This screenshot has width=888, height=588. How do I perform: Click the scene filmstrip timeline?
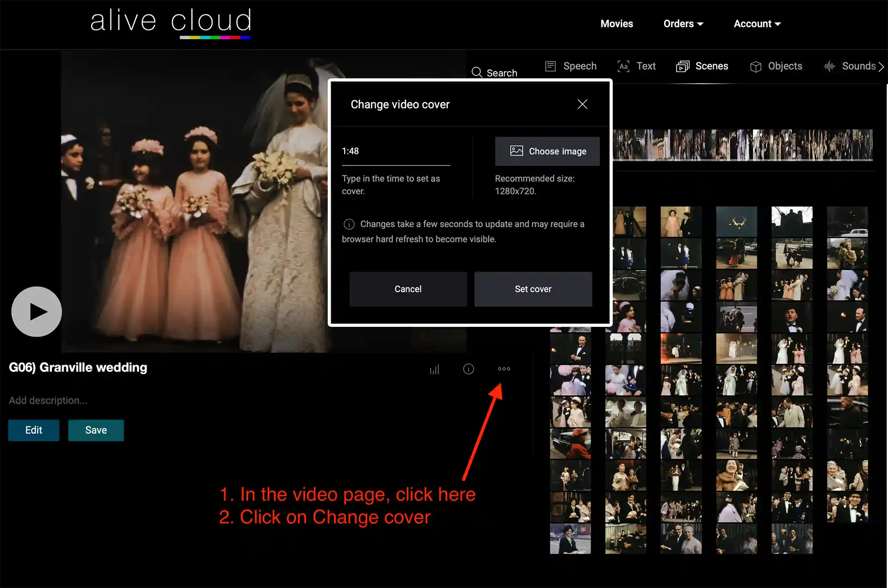coord(743,145)
